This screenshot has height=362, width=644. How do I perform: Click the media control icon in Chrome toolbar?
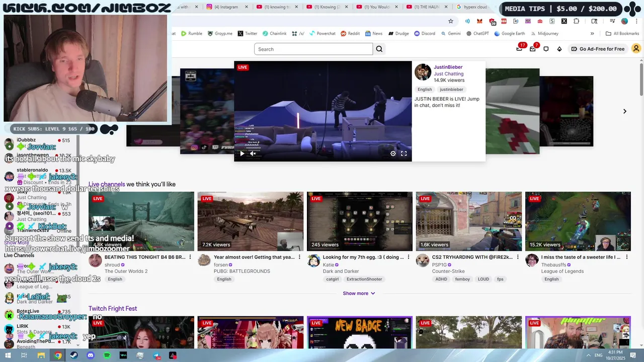click(612, 21)
